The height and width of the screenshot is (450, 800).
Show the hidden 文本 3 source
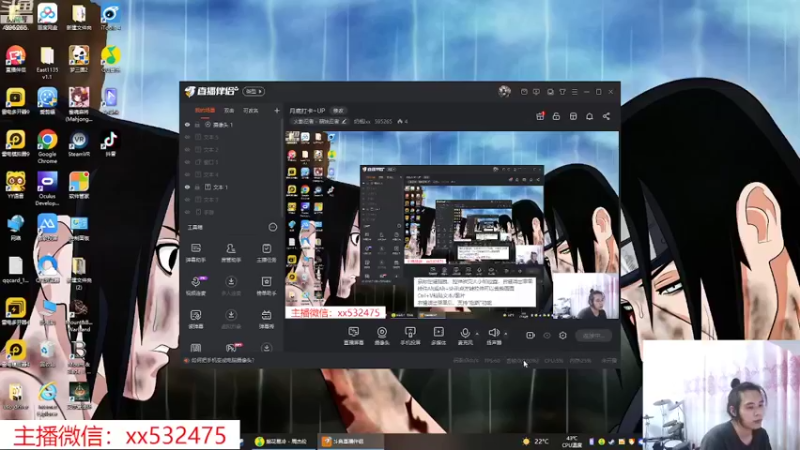pyautogui.click(x=187, y=199)
